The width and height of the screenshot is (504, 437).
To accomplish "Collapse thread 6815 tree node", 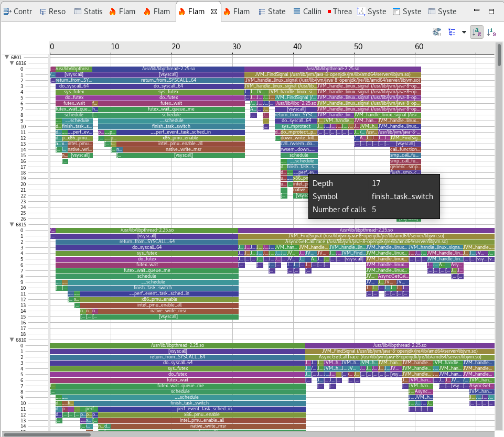I will click(x=12, y=224).
